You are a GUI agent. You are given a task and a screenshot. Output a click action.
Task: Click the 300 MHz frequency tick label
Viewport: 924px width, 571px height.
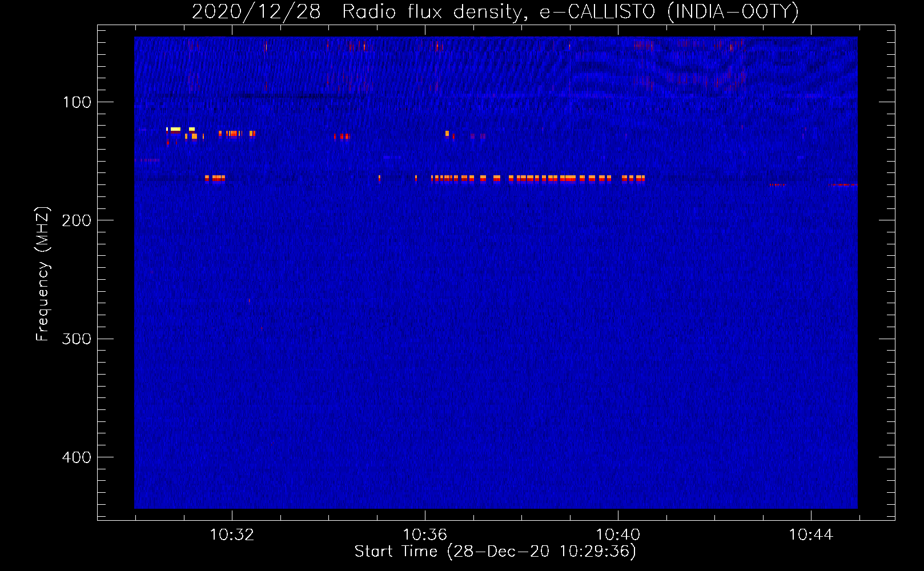click(77, 339)
